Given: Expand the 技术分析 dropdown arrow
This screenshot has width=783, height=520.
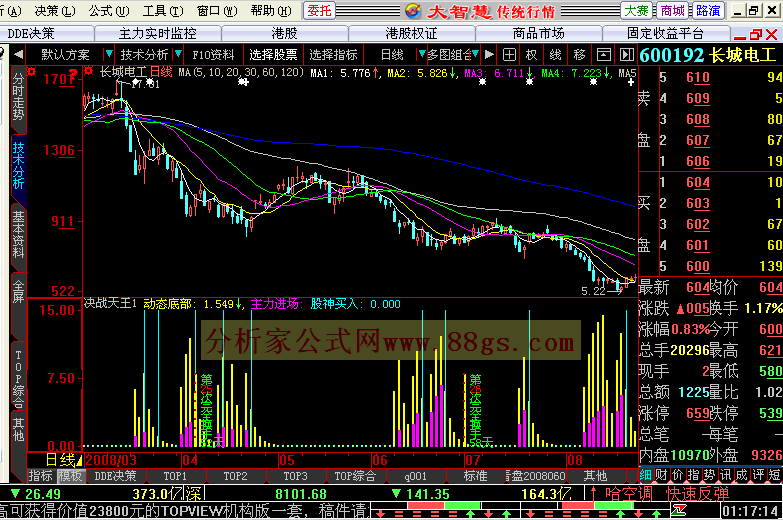Looking at the screenshot, I should click(x=178, y=54).
